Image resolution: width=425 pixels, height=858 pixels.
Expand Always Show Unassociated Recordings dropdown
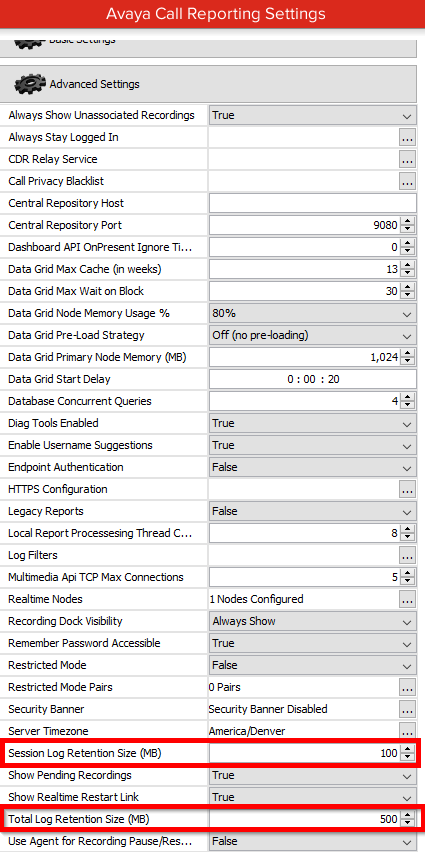312,115
